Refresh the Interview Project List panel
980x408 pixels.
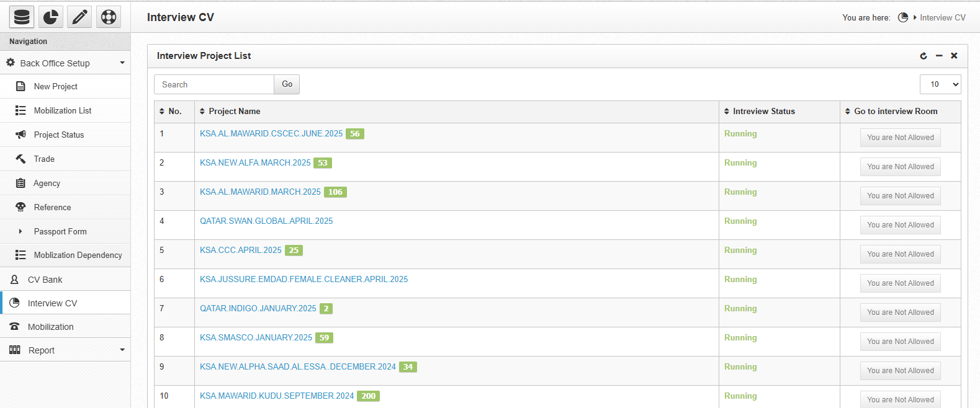pos(924,56)
